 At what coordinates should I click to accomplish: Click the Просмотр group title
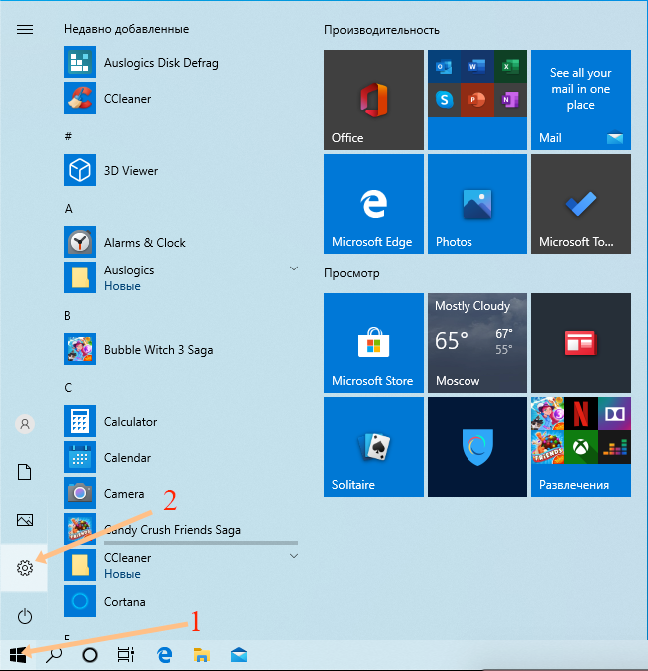point(352,273)
